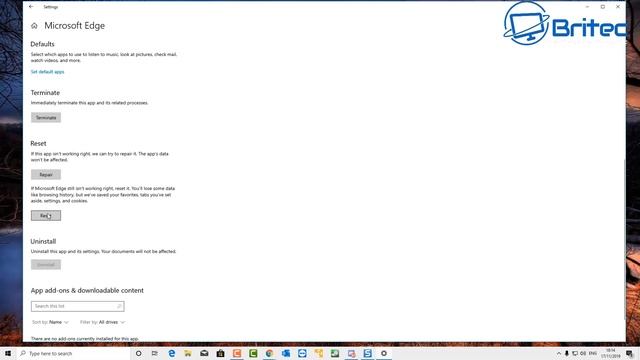This screenshot has width=640, height=360.
Task: Open File Explorer from the taskbar
Action: [188, 353]
